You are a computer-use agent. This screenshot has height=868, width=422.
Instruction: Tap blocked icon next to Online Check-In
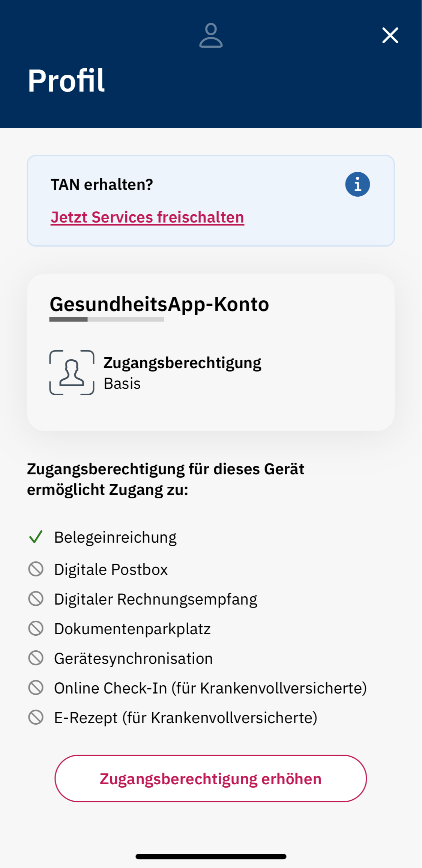click(36, 688)
